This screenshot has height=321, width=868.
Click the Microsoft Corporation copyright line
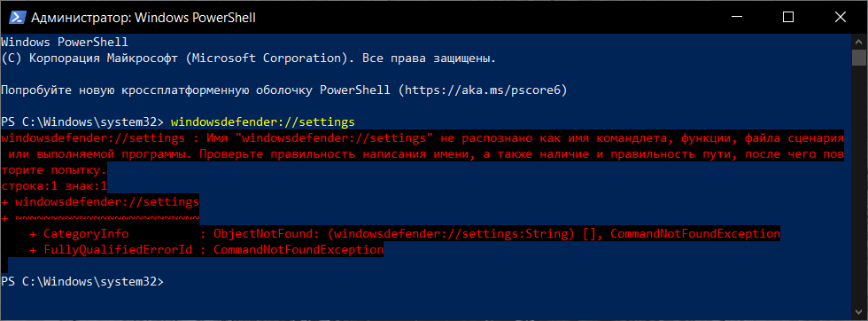(x=249, y=58)
